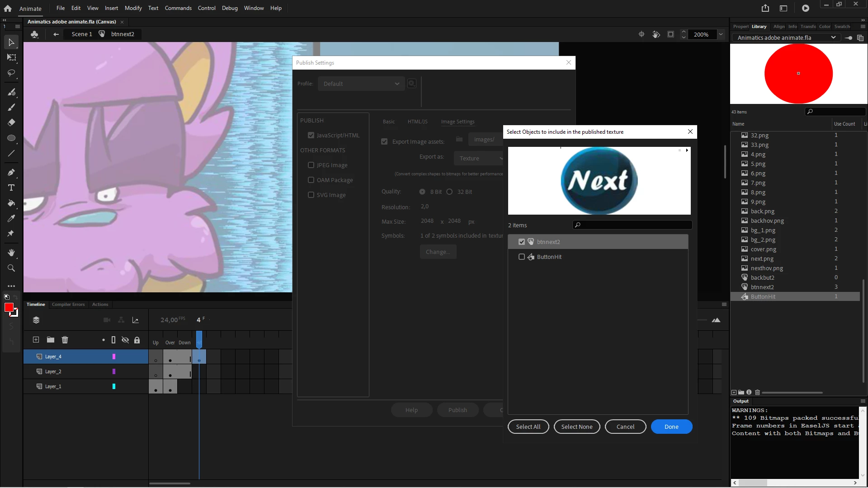
Task: Open the Modify menu
Action: coord(133,8)
